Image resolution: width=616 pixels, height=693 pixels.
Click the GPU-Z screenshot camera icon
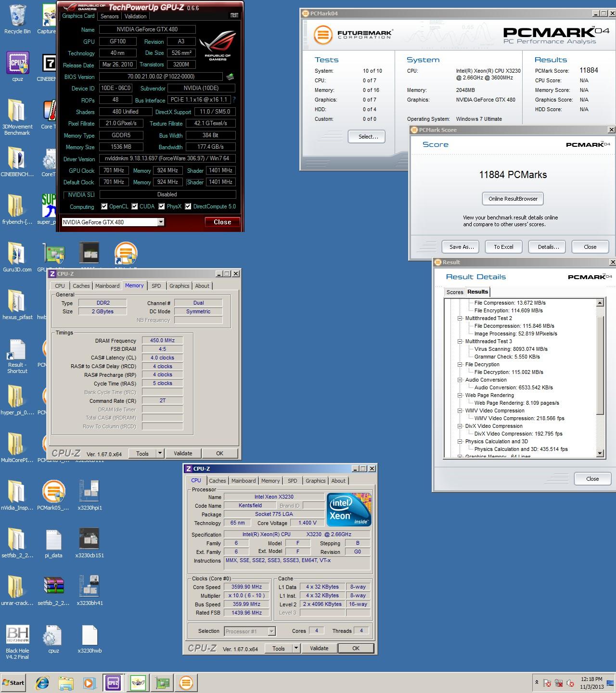[234, 15]
